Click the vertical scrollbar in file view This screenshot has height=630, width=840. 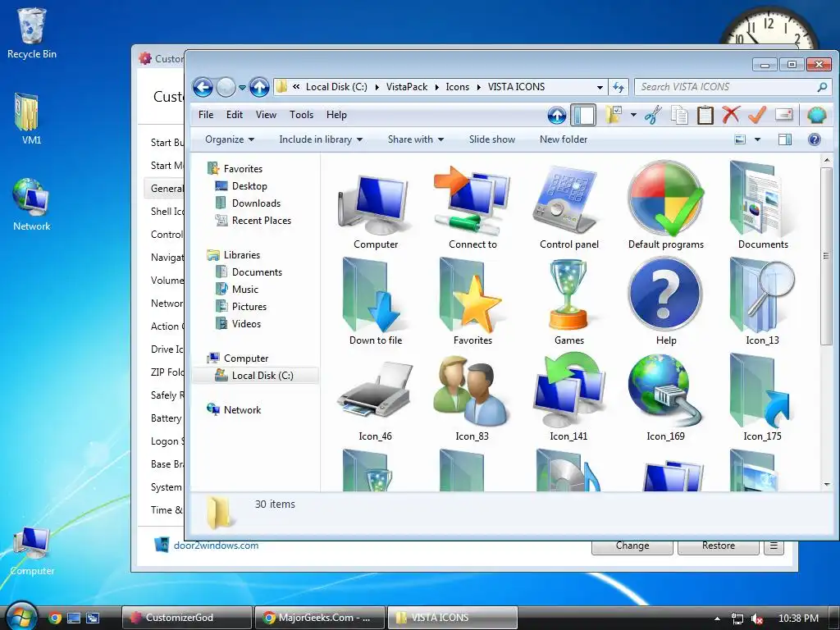pyautogui.click(x=826, y=257)
